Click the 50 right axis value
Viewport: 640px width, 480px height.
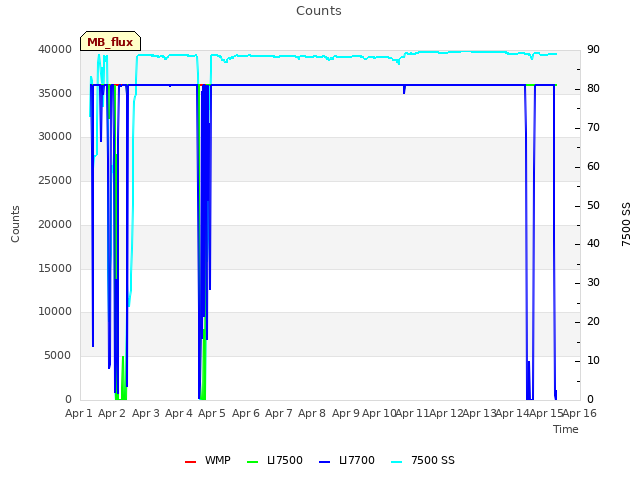[x=593, y=205]
